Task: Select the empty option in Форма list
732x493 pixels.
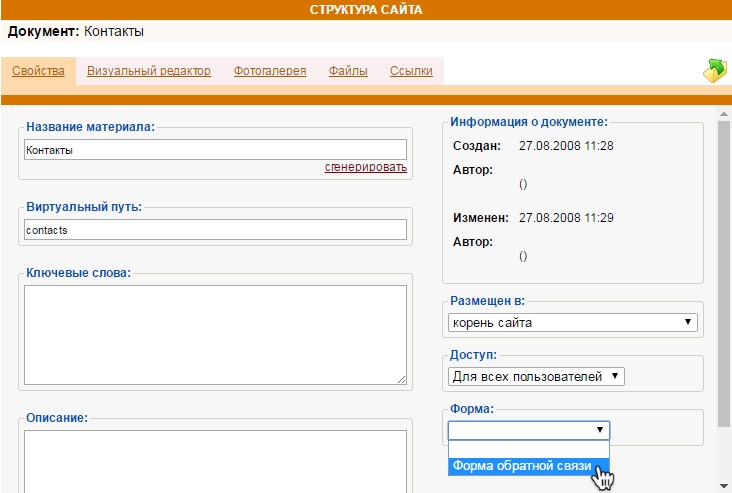Action: coord(528,449)
